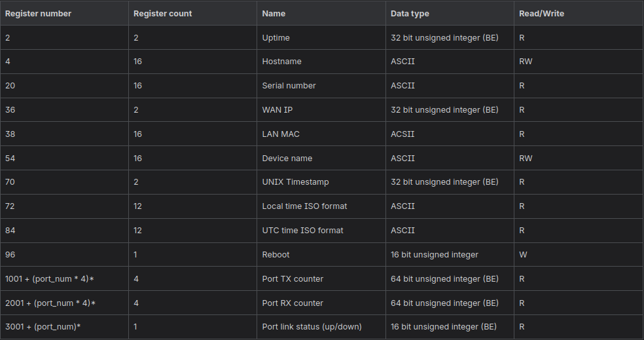Click the "UNIX Timestamp" cell
The height and width of the screenshot is (340, 644).
pyautogui.click(x=295, y=182)
